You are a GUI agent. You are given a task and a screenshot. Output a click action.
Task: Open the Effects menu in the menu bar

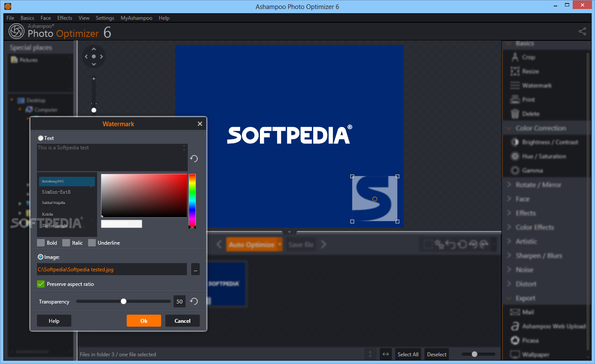pos(65,18)
